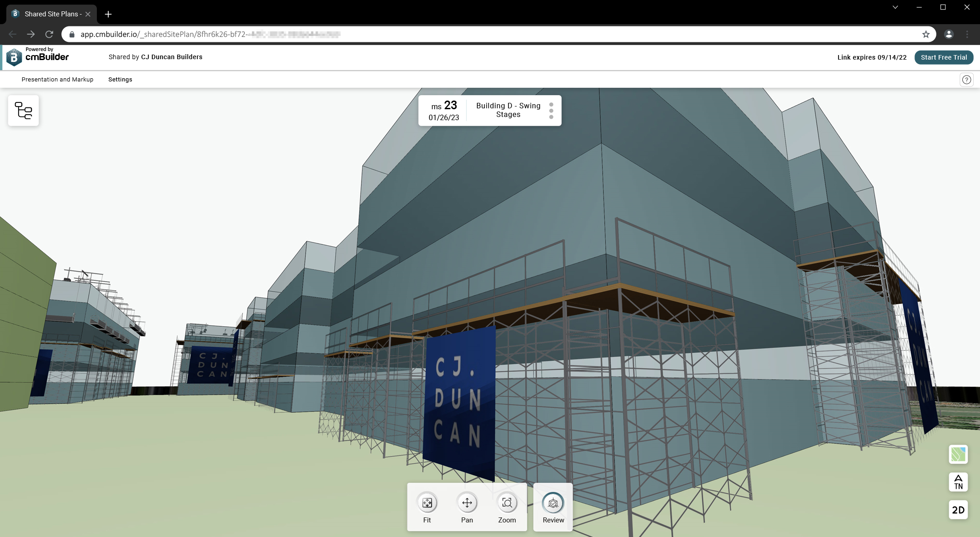Open a new browser tab
The width and height of the screenshot is (980, 537).
click(108, 14)
